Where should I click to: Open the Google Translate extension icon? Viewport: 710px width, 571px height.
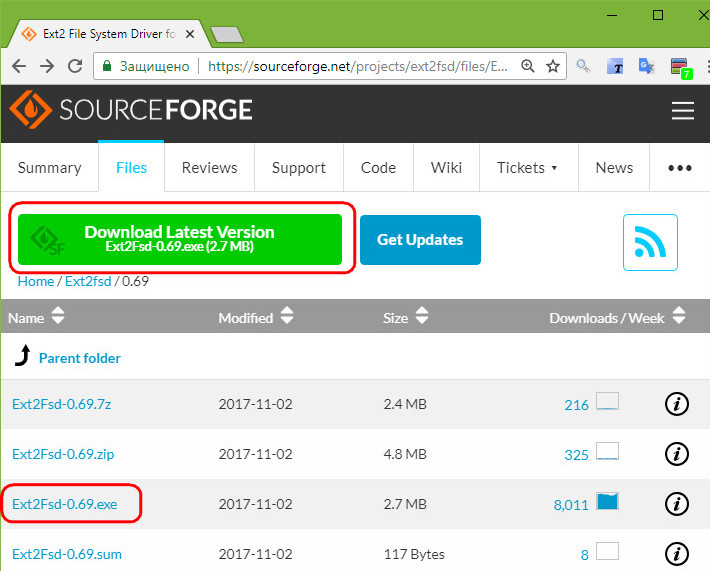tap(647, 66)
